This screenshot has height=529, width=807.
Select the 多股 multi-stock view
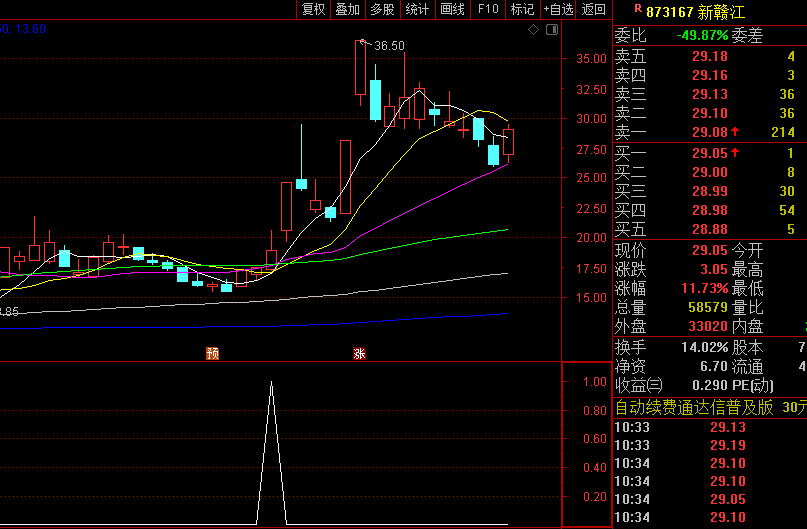[x=382, y=9]
